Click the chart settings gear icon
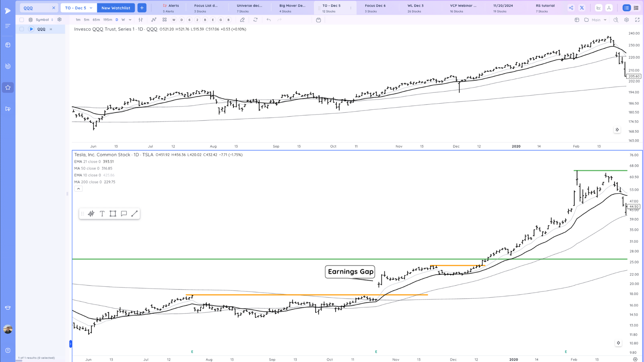 point(627,20)
